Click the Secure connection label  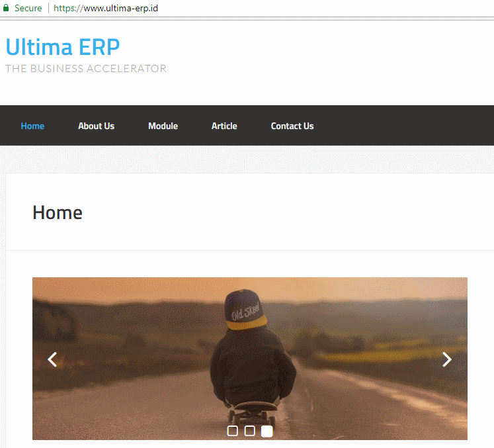[x=28, y=8]
